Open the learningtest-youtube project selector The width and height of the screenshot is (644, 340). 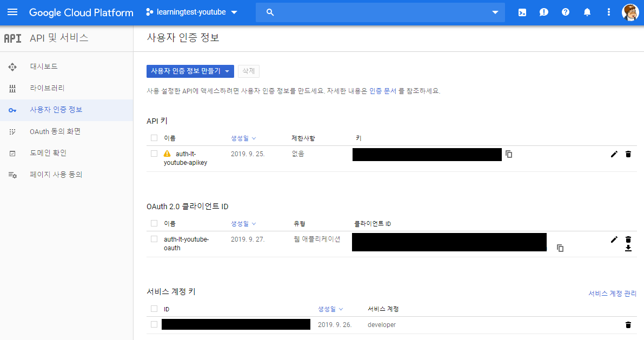pyautogui.click(x=192, y=12)
